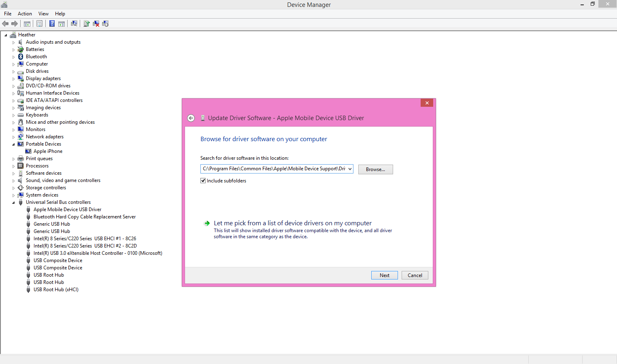The height and width of the screenshot is (364, 617).
Task: Toggle the Show/Hide Console Tree toolbar icon
Action: (x=27, y=23)
